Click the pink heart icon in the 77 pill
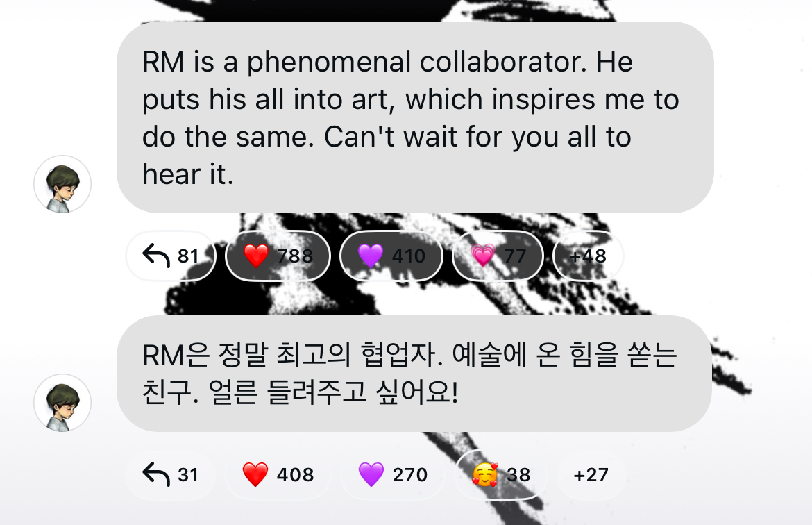812x525 pixels. coord(482,256)
